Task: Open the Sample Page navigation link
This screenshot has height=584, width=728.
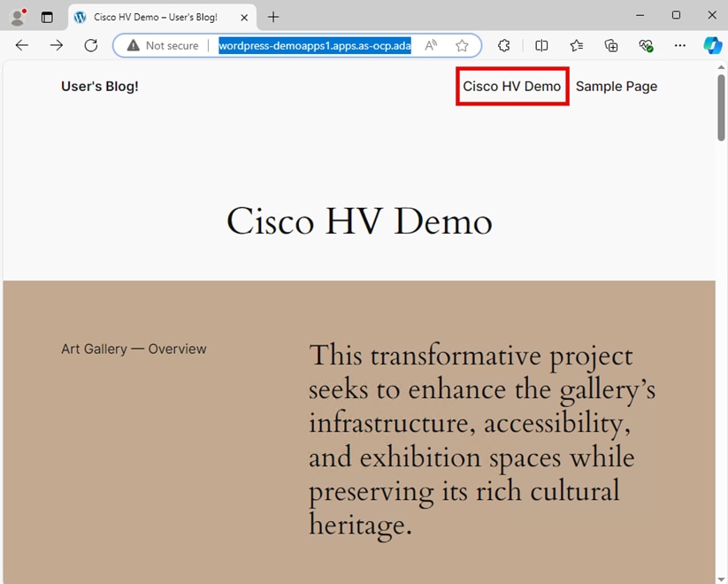Action: (x=617, y=86)
